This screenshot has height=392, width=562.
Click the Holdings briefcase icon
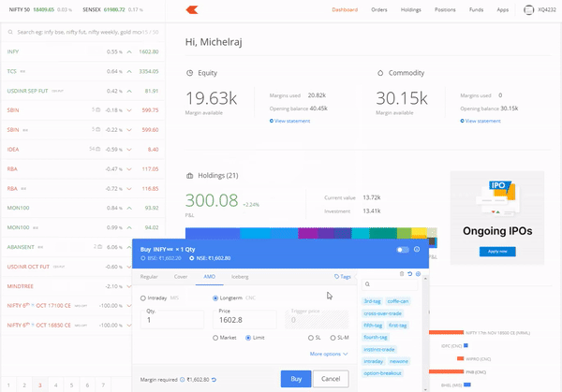click(x=189, y=176)
